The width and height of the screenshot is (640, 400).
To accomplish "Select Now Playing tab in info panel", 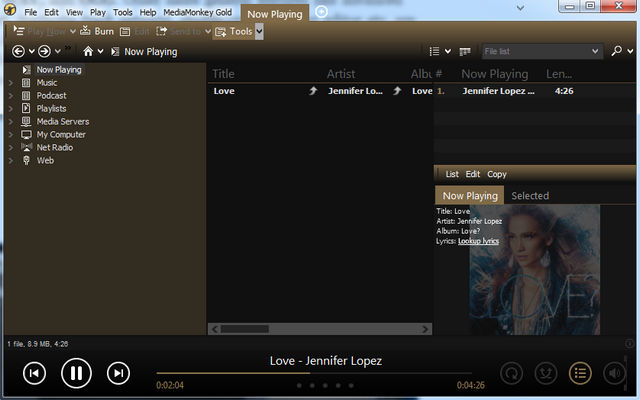I will pyautogui.click(x=470, y=196).
